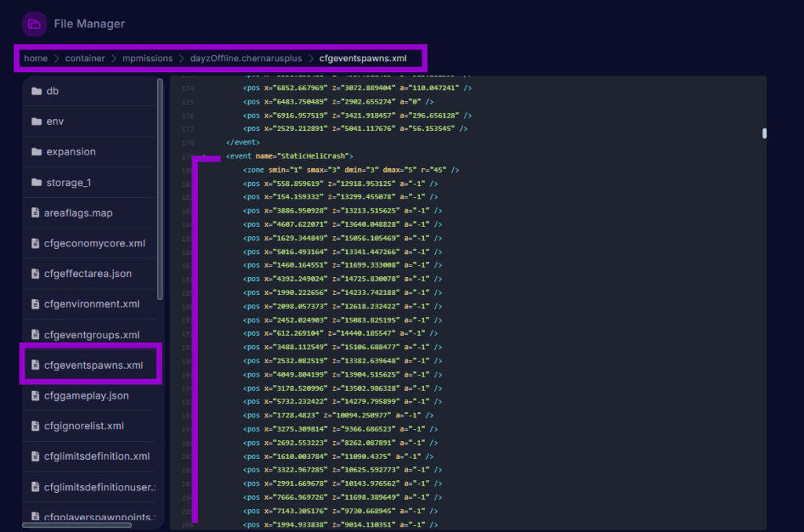Go to dayzOffline.chernarusplus in the breadcrumb
The width and height of the screenshot is (804, 532).
click(245, 58)
